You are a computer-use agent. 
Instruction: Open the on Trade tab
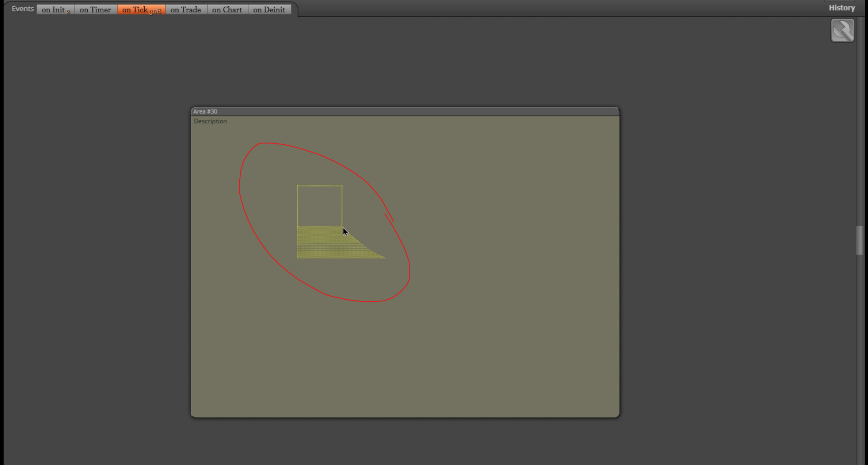click(x=186, y=10)
